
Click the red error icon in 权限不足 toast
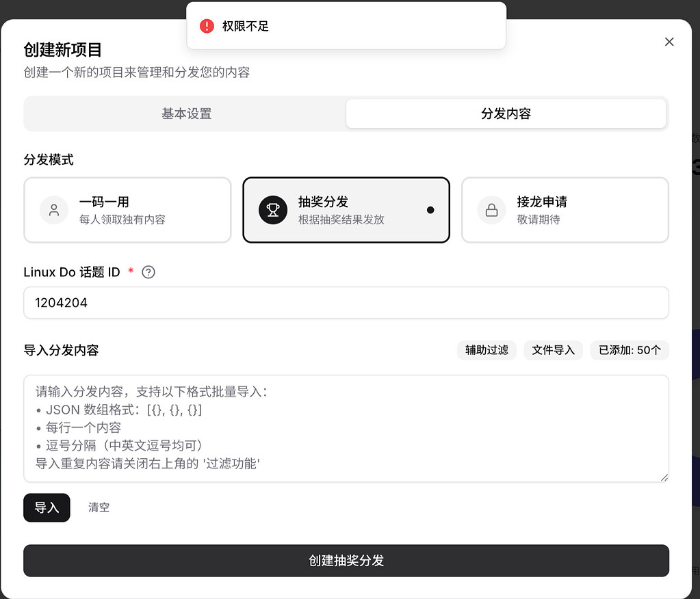pos(207,26)
